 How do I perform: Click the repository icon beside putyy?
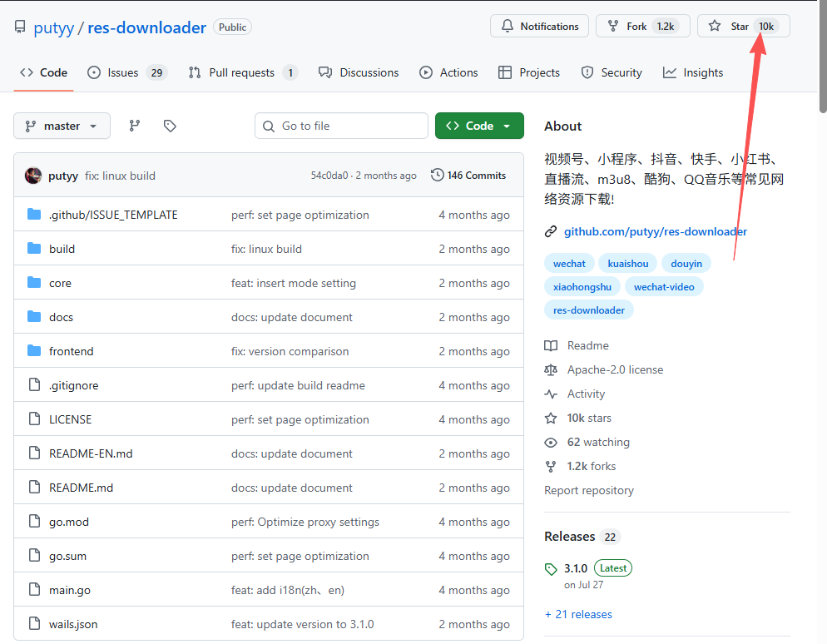20,27
